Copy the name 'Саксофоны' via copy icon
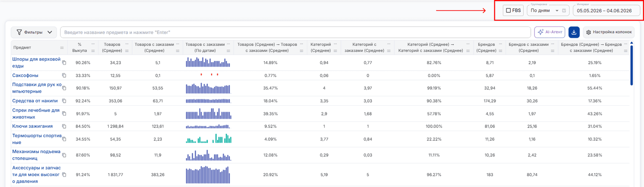The height and width of the screenshot is (187, 644). 64,75
